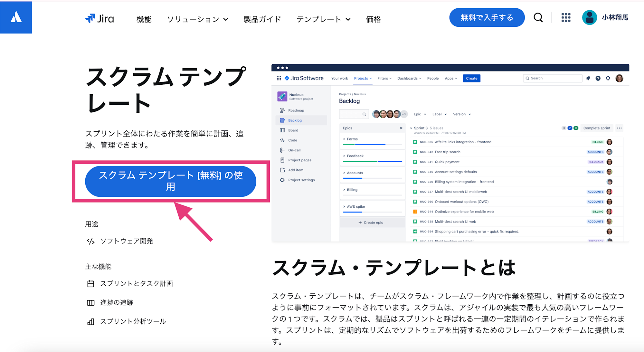Image resolution: width=644 pixels, height=352 pixels.
Task: Select Board in the project sidebar
Action: click(x=301, y=130)
